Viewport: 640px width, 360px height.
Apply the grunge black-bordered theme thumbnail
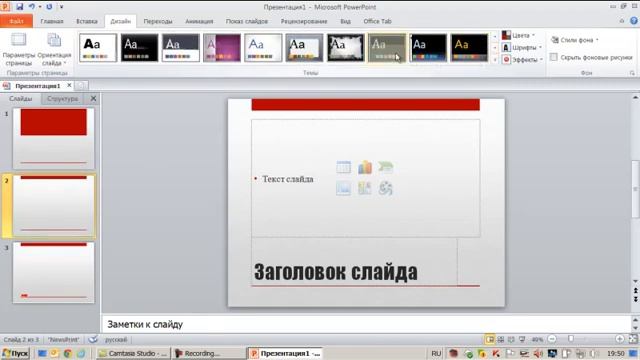tap(345, 48)
